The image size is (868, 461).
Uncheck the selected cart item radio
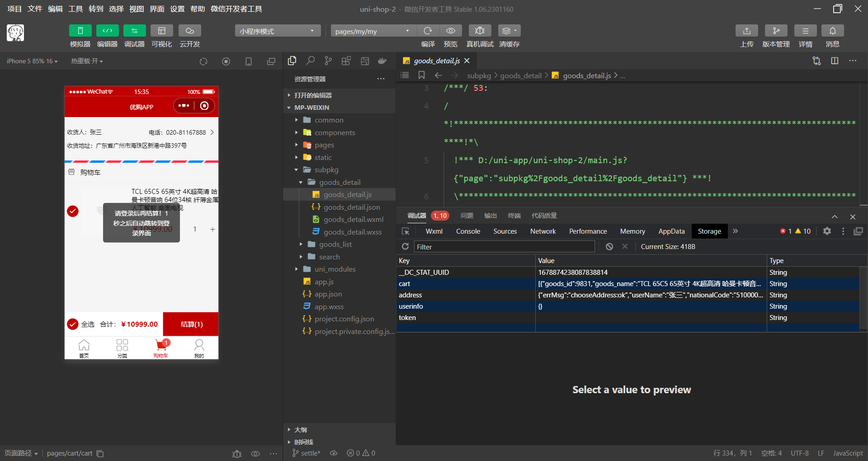(73, 211)
